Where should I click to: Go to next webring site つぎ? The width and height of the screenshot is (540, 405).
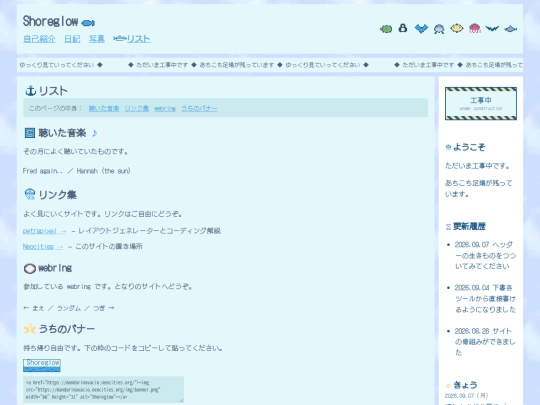click(104, 308)
